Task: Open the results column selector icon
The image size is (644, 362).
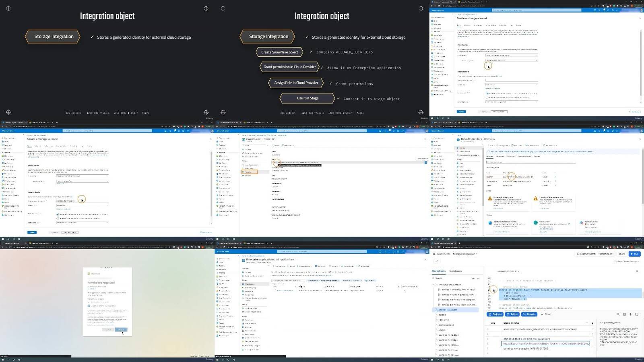Action: (x=624, y=314)
